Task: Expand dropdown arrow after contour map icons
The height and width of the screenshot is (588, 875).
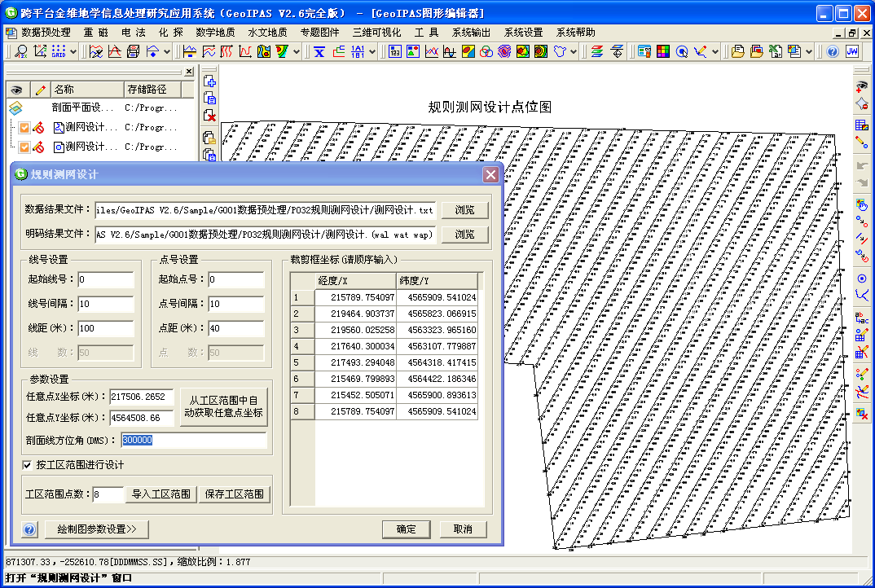Action: coord(297,52)
